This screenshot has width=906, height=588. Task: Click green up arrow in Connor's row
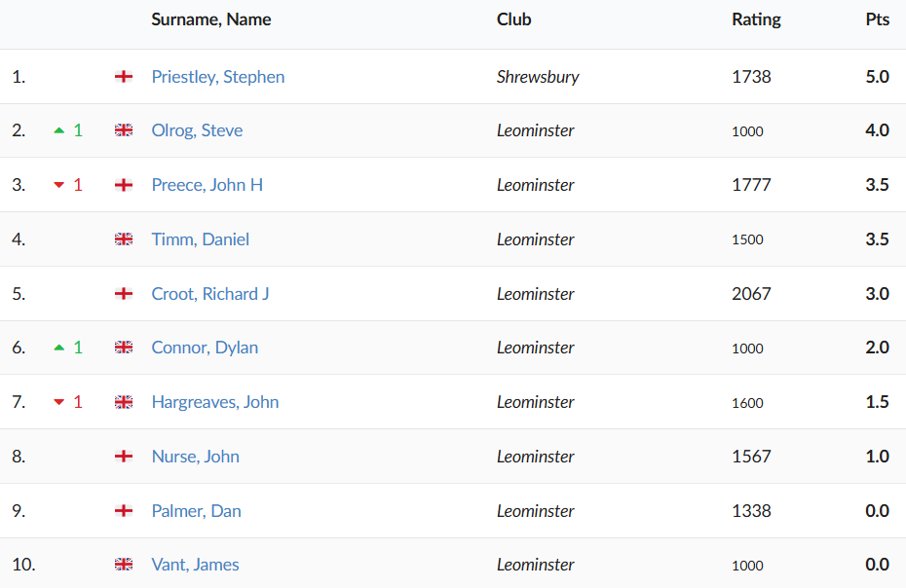59,348
